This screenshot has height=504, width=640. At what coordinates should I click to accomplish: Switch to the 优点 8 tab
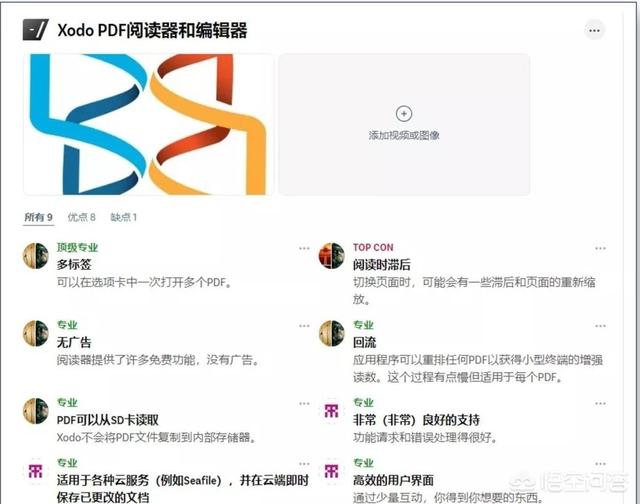(82, 217)
